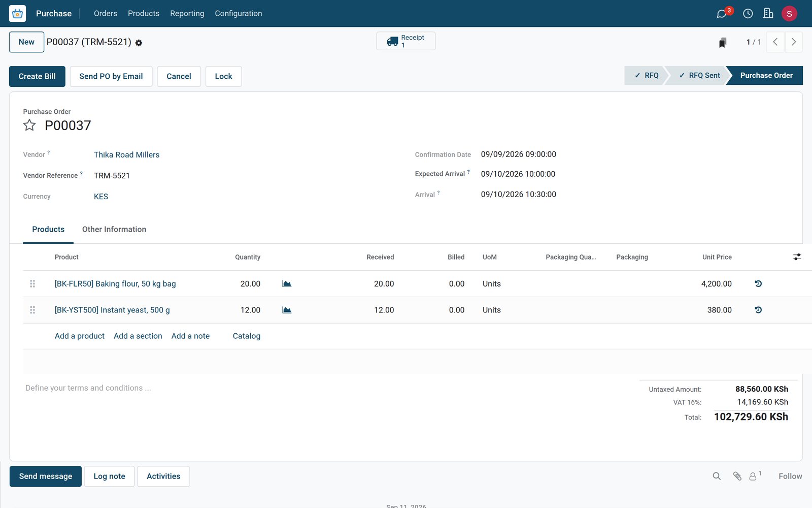Click price history icon on Instant yeast row
Image resolution: width=812 pixels, height=508 pixels.
tap(758, 310)
